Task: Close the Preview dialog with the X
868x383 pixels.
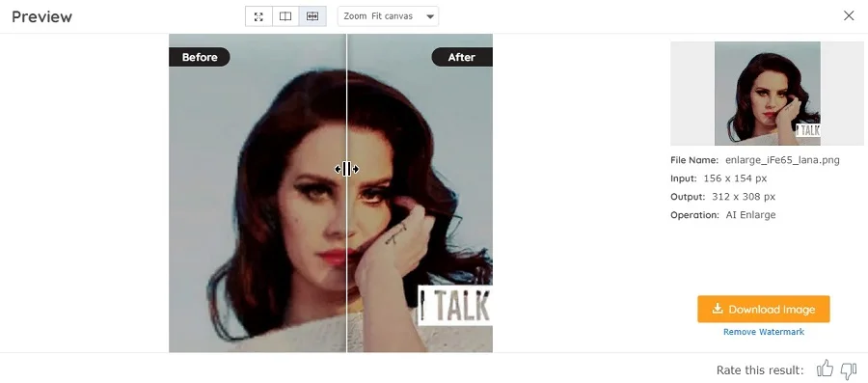Action: 849,16
